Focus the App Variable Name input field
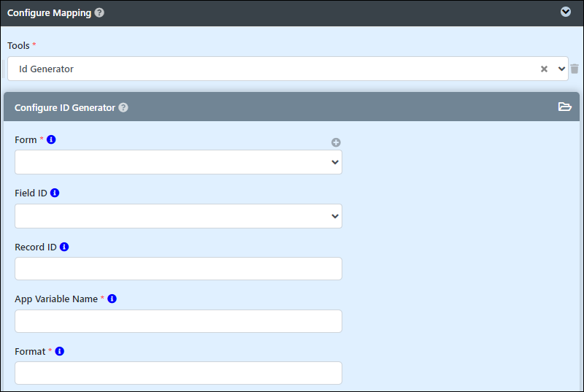The width and height of the screenshot is (584, 392). 178,321
